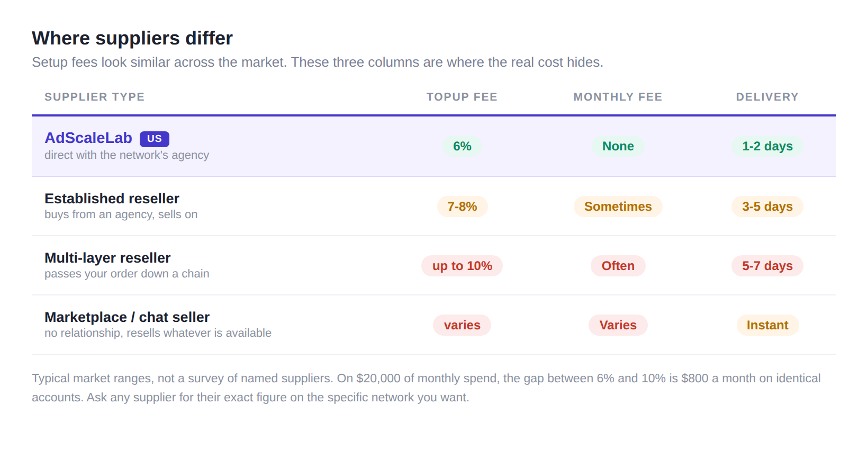The image size is (868, 449).
Task: Select the up to 10% pill
Action: tap(462, 266)
